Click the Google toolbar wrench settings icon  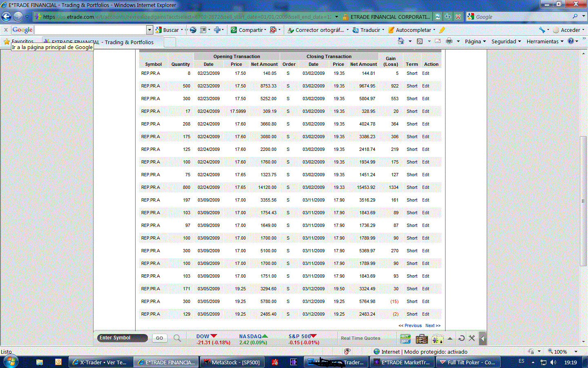coord(542,30)
